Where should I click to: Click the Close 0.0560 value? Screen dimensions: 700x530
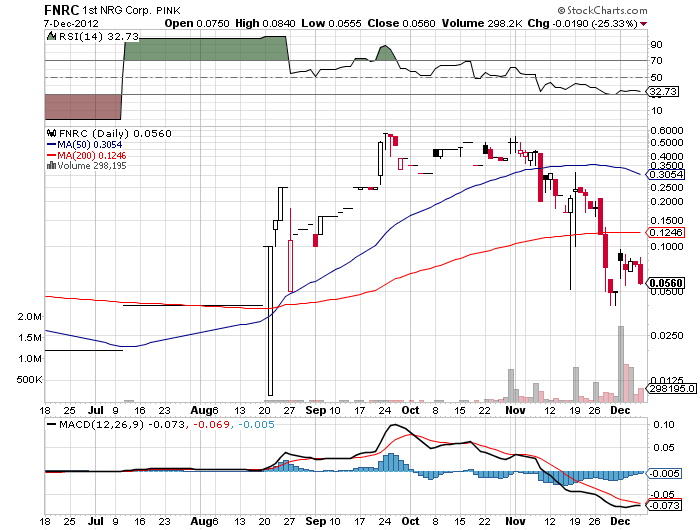point(401,23)
